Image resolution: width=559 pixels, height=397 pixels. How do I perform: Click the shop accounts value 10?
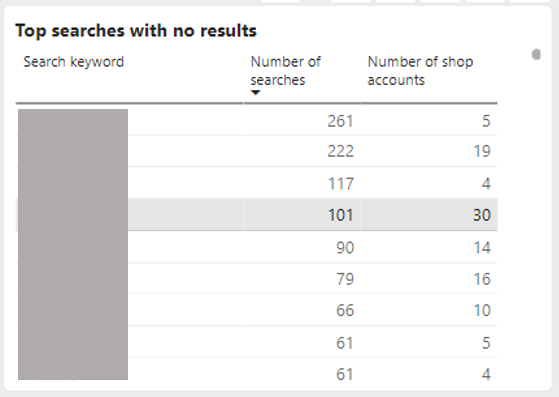482,310
